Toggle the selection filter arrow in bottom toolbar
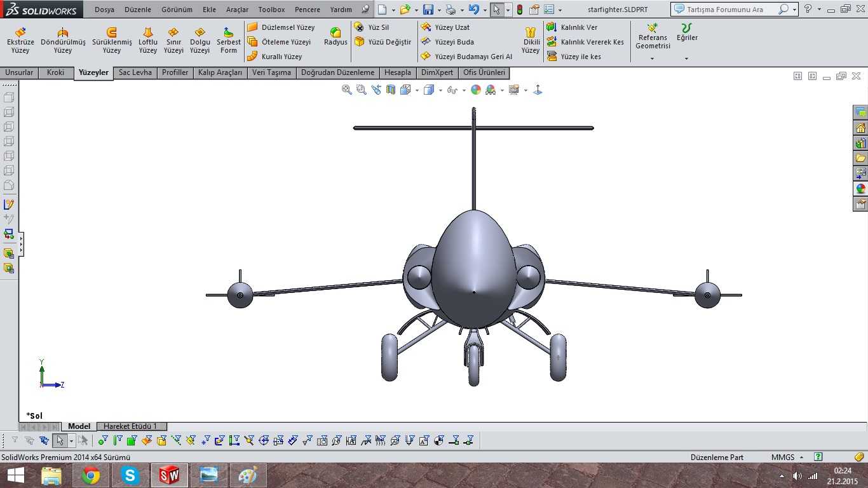The image size is (868, 488). point(60,440)
